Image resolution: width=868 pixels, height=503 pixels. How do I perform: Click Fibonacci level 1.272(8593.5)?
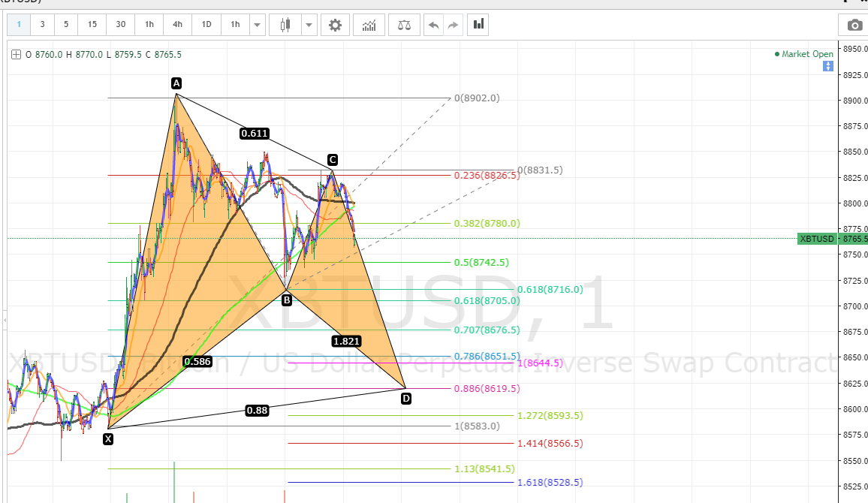(x=550, y=416)
